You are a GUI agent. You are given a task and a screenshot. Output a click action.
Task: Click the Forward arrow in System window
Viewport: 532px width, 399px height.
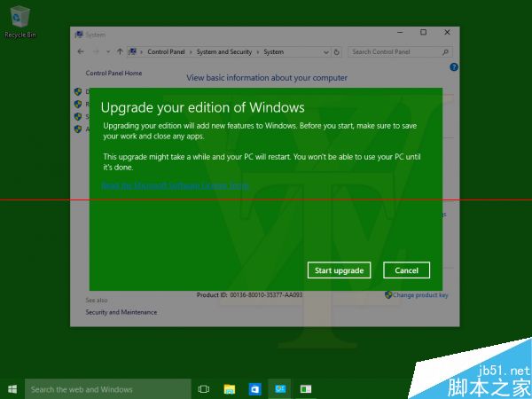coord(96,51)
